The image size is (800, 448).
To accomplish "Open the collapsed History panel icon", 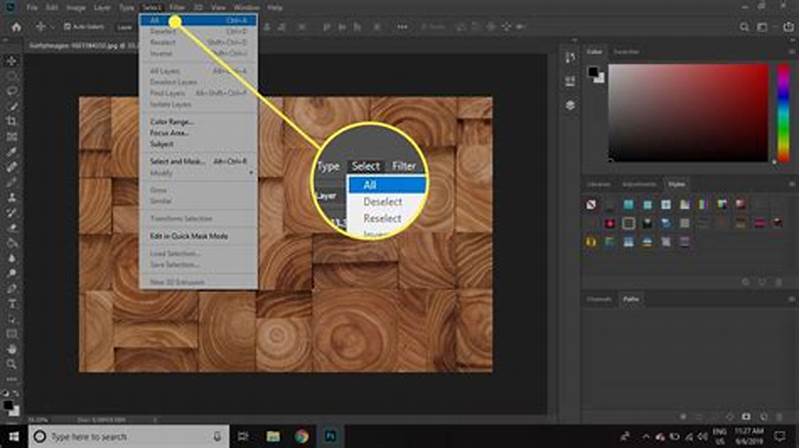I will (570, 58).
